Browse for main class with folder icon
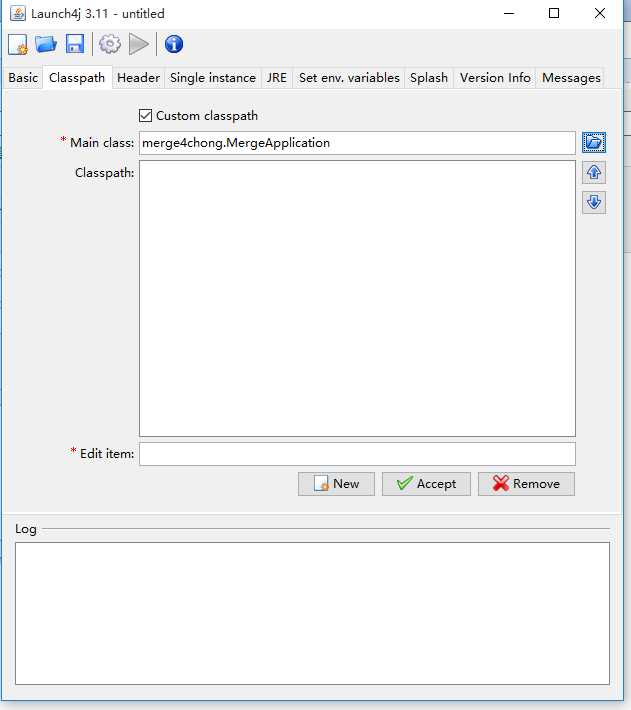 coord(593,143)
